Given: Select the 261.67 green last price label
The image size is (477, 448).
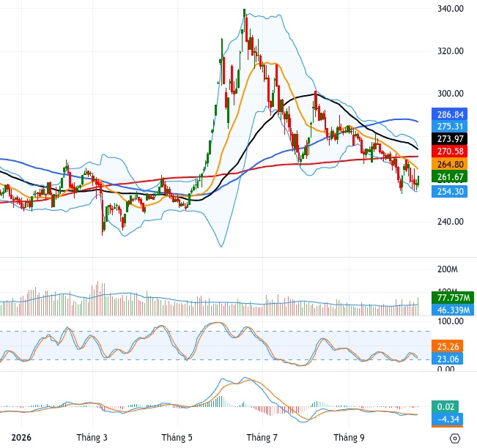Looking at the screenshot, I should [x=449, y=176].
